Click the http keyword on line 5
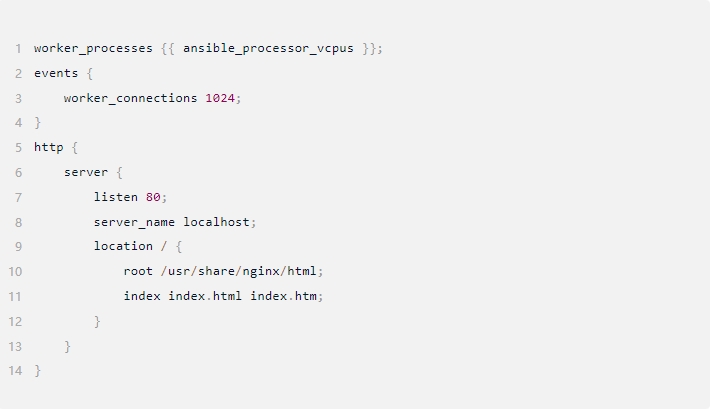This screenshot has width=711, height=409. tap(49, 147)
